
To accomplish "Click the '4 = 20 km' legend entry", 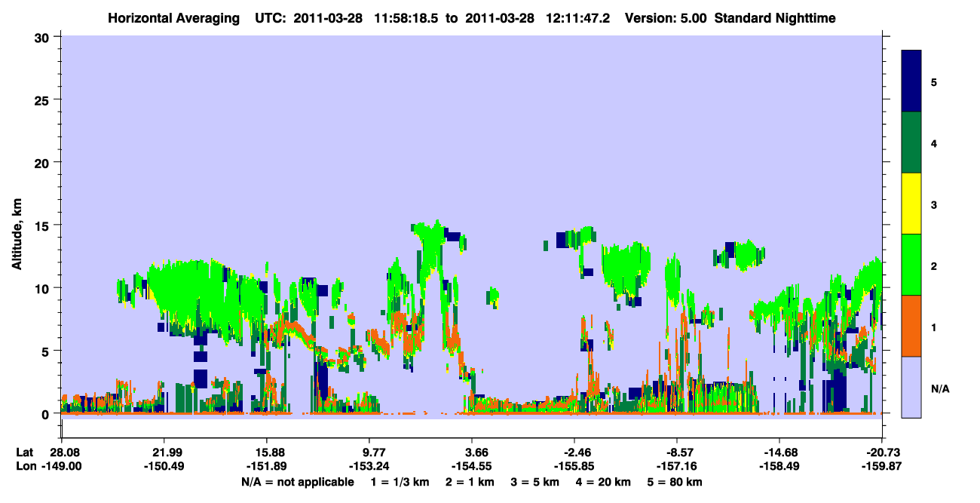I will point(603,482).
